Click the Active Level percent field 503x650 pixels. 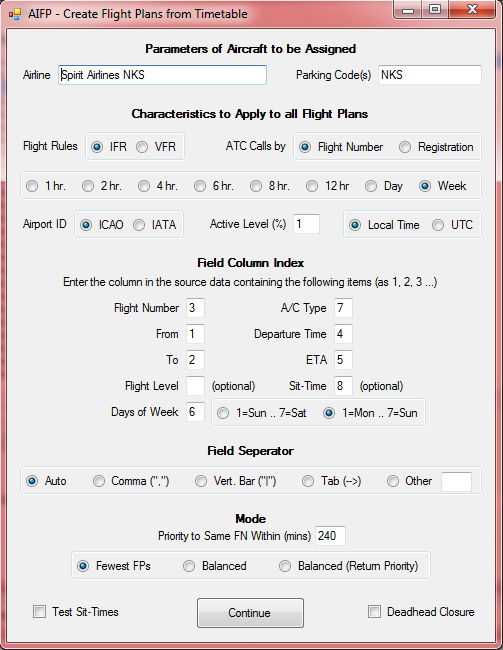click(x=306, y=224)
